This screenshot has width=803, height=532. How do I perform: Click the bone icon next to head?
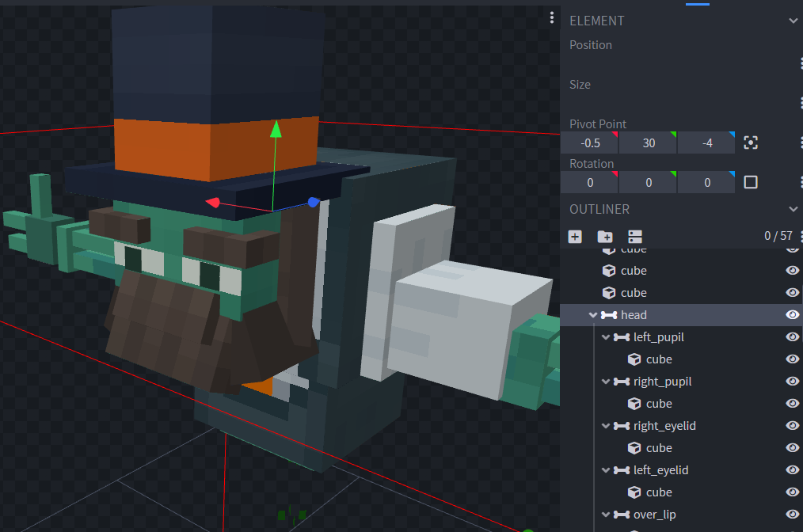click(609, 315)
